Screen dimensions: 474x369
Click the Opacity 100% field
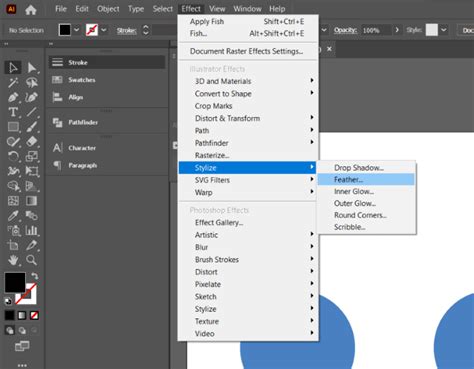pyautogui.click(x=376, y=30)
